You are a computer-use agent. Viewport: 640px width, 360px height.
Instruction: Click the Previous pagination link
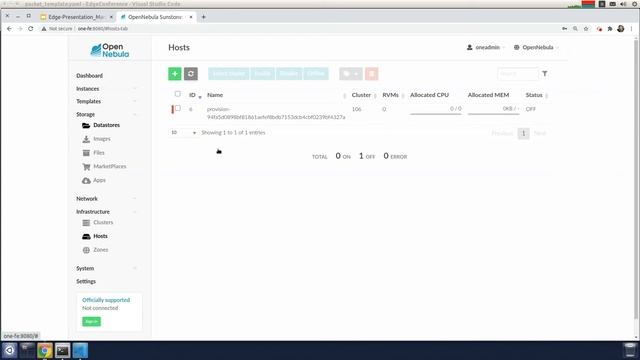point(502,133)
